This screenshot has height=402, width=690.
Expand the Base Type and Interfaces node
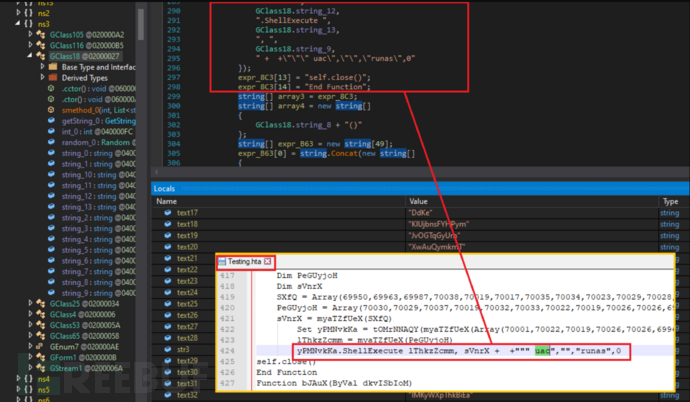(43, 66)
